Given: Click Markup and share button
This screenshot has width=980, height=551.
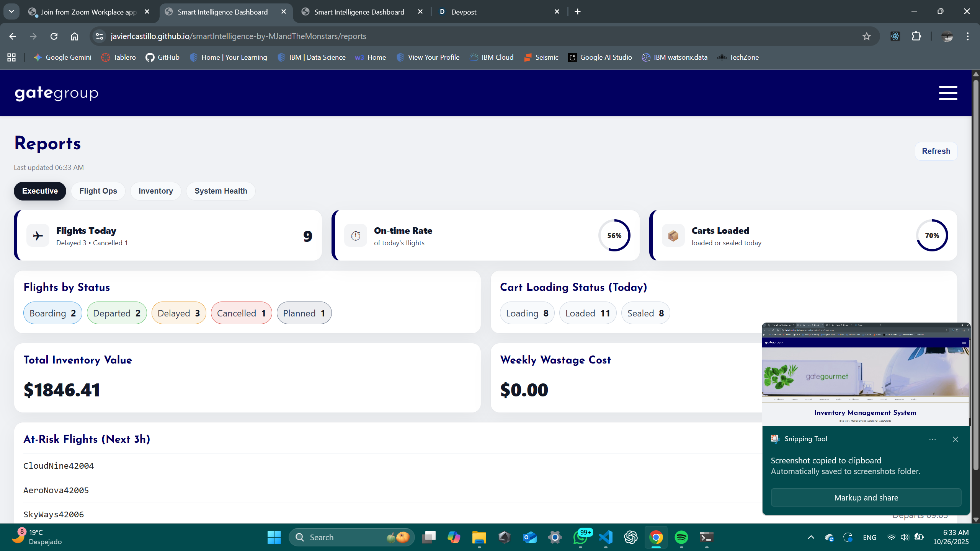Looking at the screenshot, I should pos(866,497).
